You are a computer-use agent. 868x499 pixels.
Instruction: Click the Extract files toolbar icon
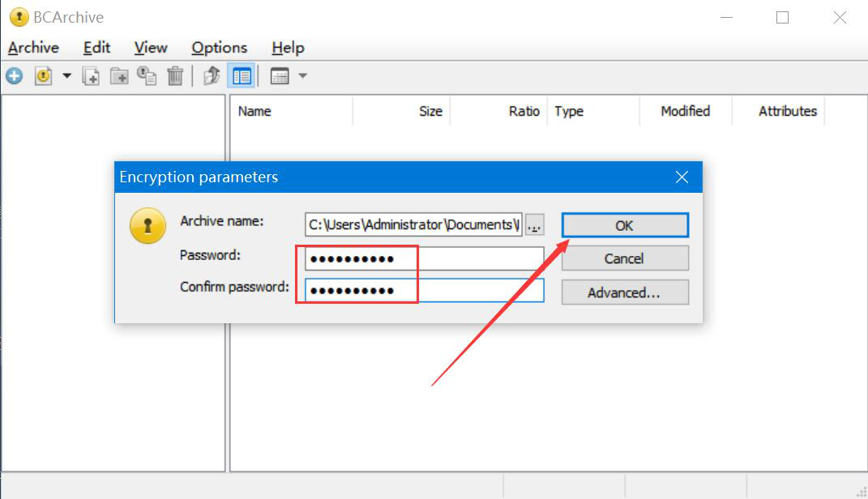(x=212, y=76)
